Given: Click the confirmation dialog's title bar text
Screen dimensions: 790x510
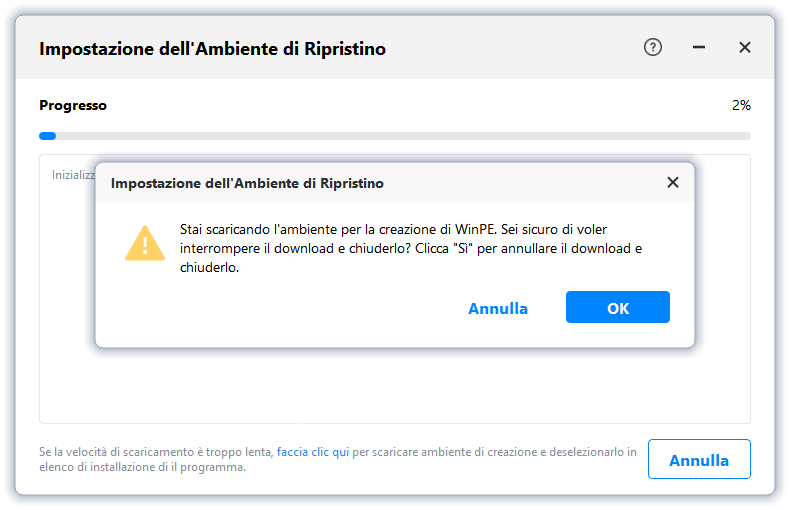Looking at the screenshot, I should click(x=247, y=183).
